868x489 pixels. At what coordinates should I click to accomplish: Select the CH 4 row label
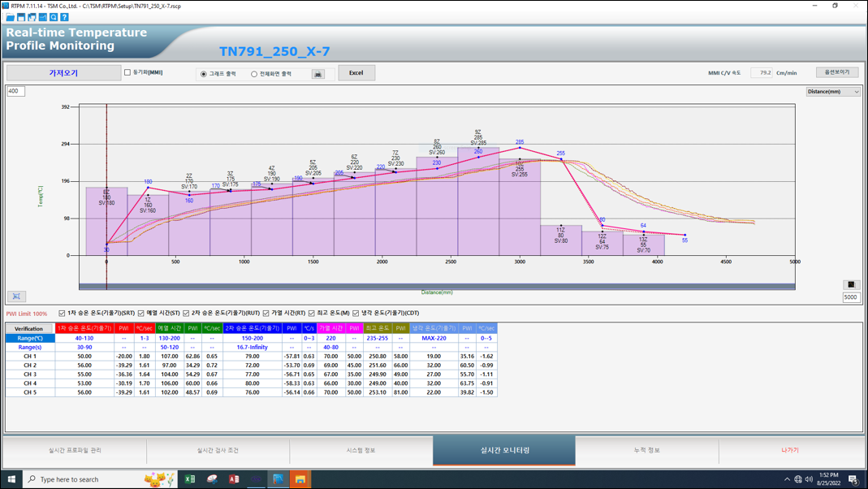point(30,383)
